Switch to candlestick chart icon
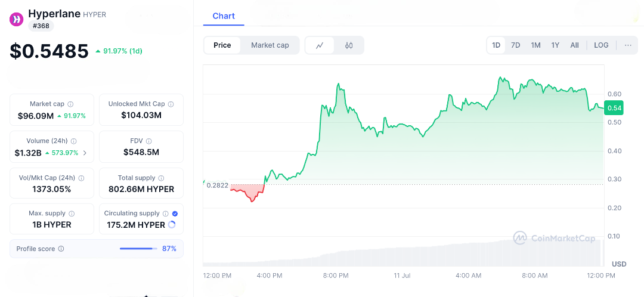The image size is (644, 297). click(x=349, y=45)
